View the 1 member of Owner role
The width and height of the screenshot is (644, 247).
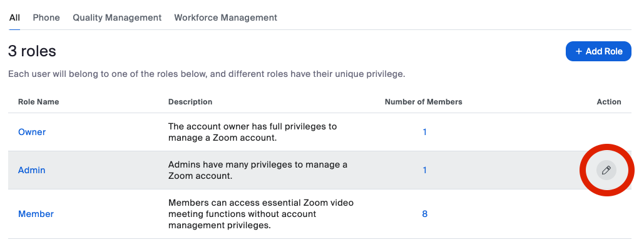point(425,132)
